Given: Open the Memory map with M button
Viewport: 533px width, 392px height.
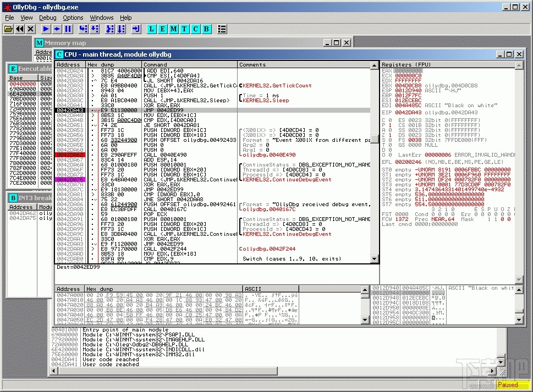Looking at the screenshot, I should pyautogui.click(x=173, y=29).
